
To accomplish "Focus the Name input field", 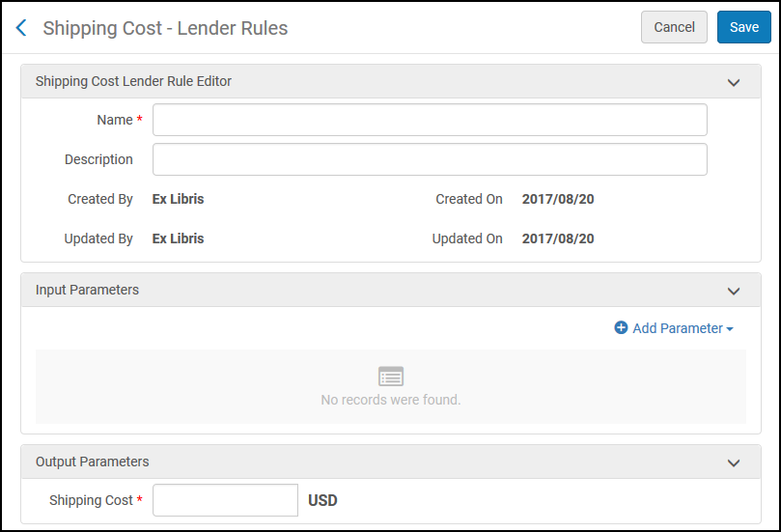I will [x=430, y=120].
